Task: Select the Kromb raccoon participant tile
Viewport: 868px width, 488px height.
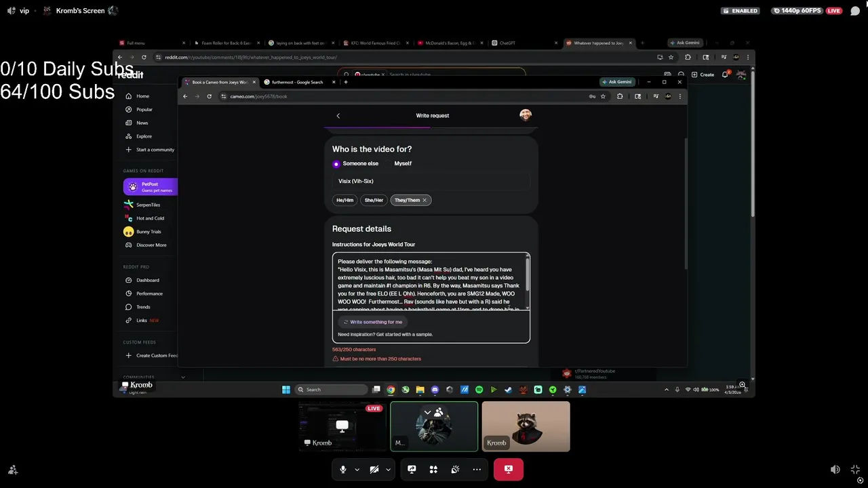Action: click(x=526, y=426)
